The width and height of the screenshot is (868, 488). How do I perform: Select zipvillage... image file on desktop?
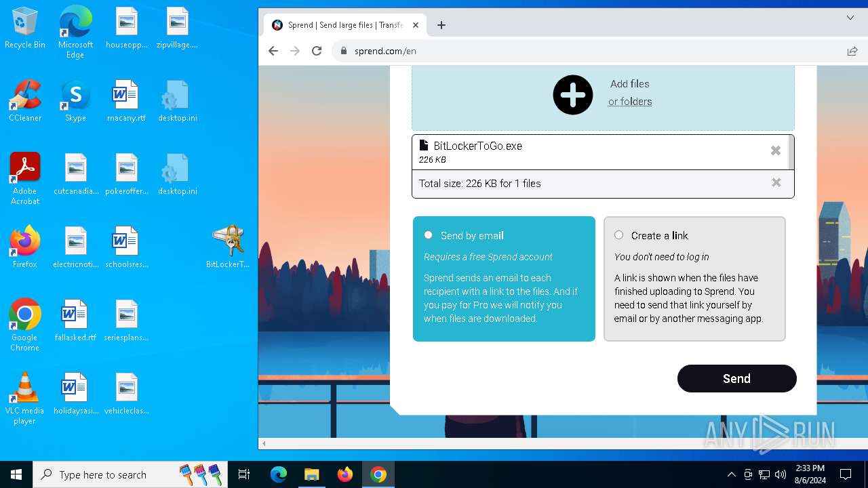click(177, 28)
